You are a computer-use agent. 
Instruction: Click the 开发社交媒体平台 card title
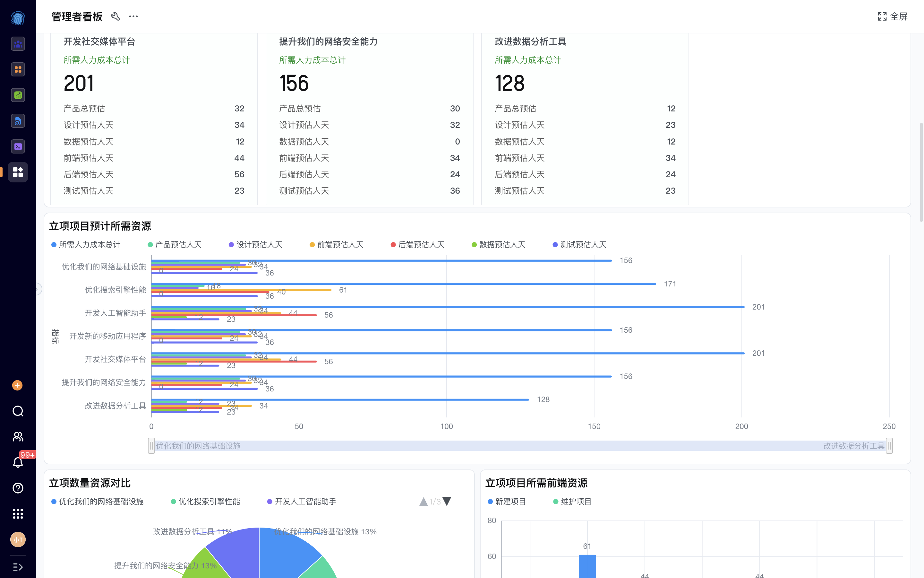[99, 41]
